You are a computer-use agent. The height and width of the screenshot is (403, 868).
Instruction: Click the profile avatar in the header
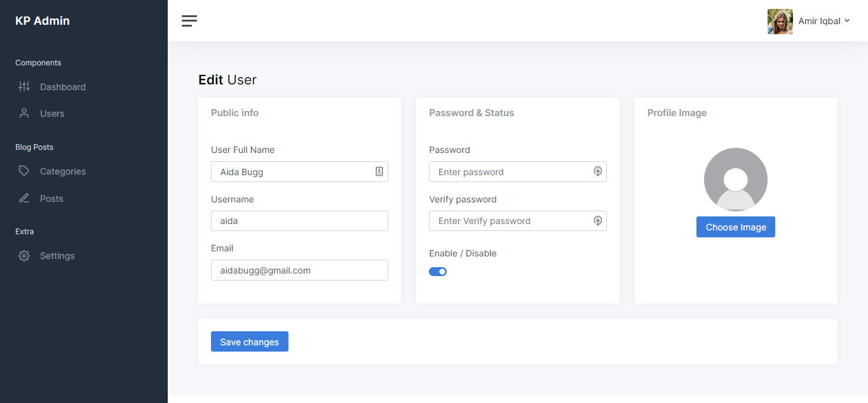pyautogui.click(x=780, y=21)
